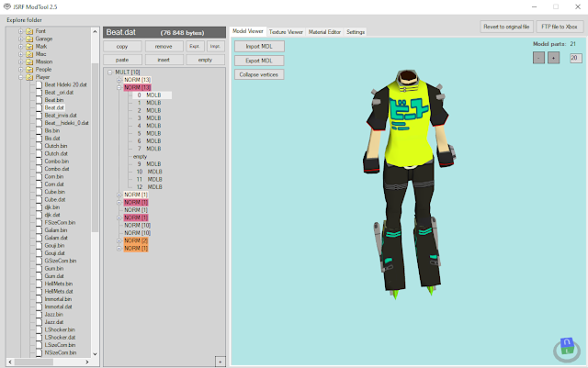Collapse the MULT [10] root node

point(110,72)
